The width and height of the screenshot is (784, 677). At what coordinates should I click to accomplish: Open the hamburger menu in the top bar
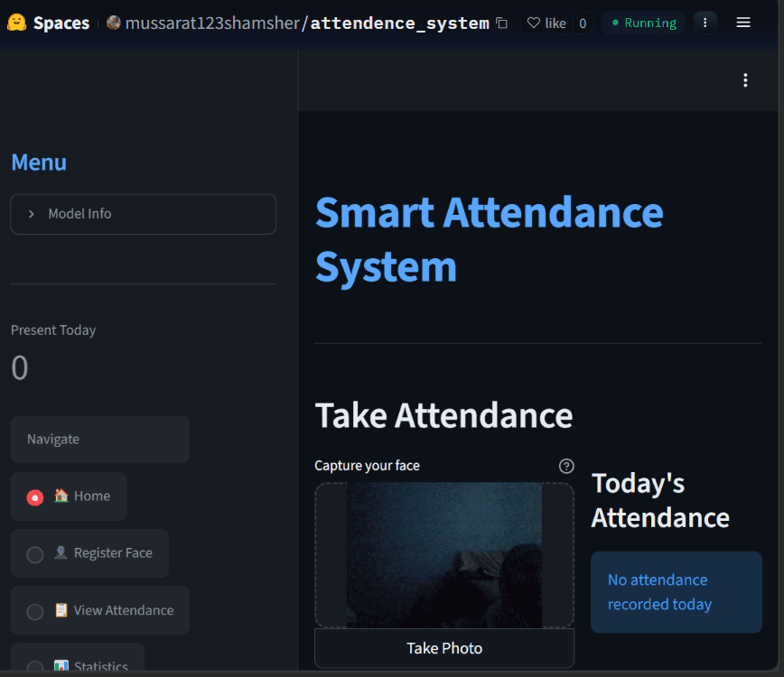[743, 23]
